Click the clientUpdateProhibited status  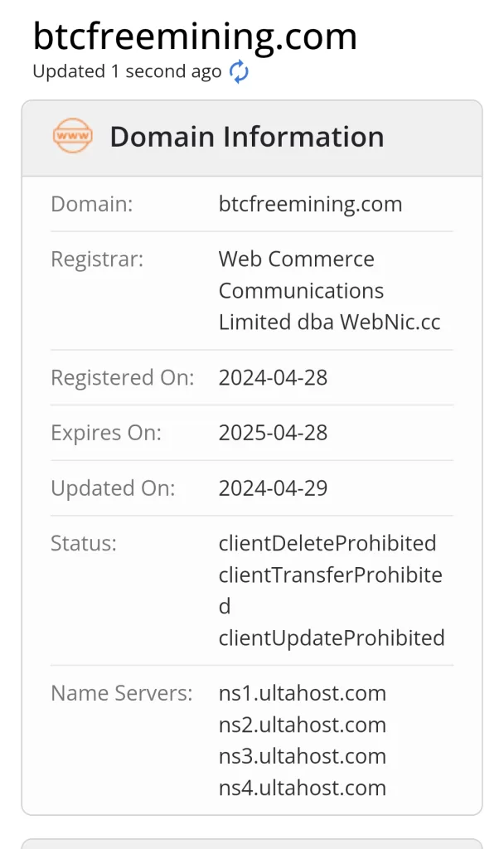point(332,638)
